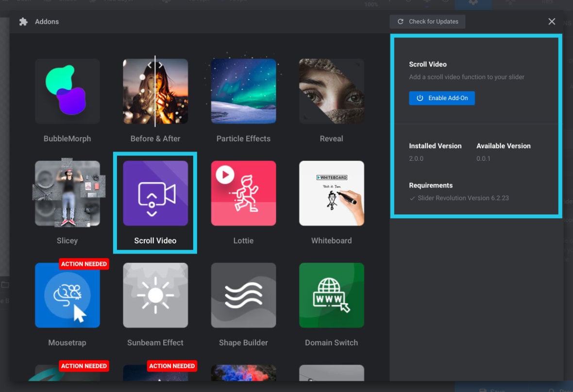
Task: Click 'Add a scroll video function' description
Action: (x=467, y=77)
